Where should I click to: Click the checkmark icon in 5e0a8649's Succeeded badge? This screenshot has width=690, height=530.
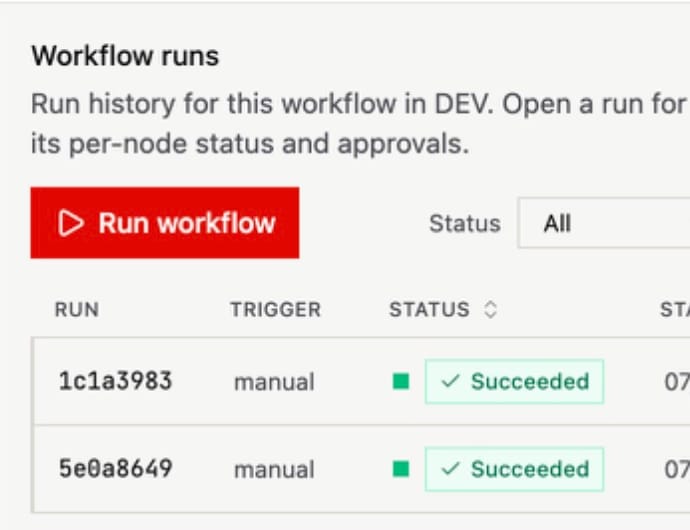point(451,469)
